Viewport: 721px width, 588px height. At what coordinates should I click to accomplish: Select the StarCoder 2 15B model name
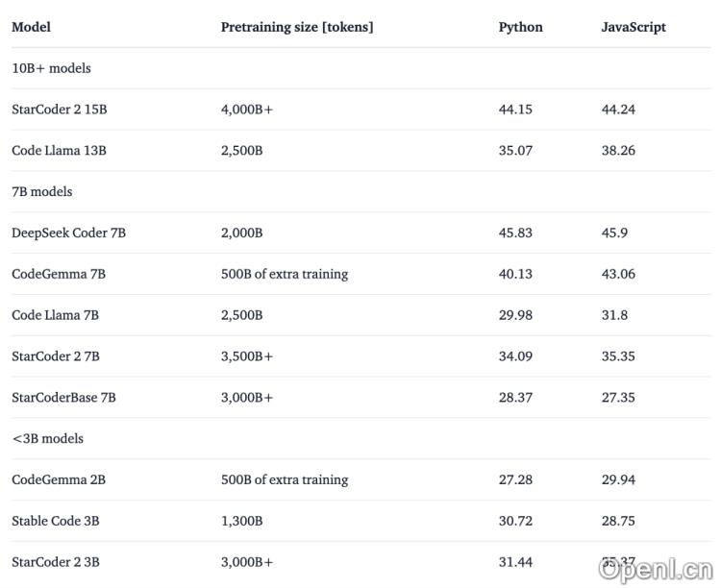coord(60,110)
